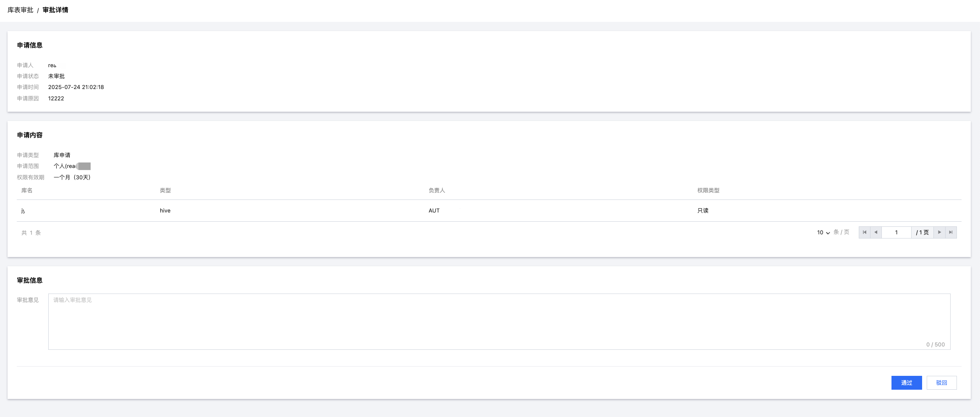Viewport: 980px width, 417px height.
Task: Go to the previous page arrow
Action: click(876, 232)
